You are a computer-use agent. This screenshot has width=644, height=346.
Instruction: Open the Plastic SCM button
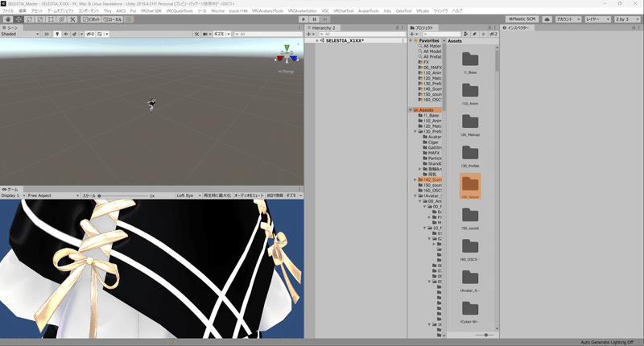pyautogui.click(x=522, y=19)
